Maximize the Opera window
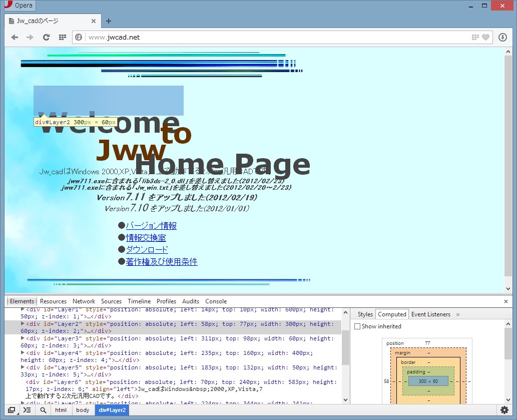 click(x=484, y=6)
